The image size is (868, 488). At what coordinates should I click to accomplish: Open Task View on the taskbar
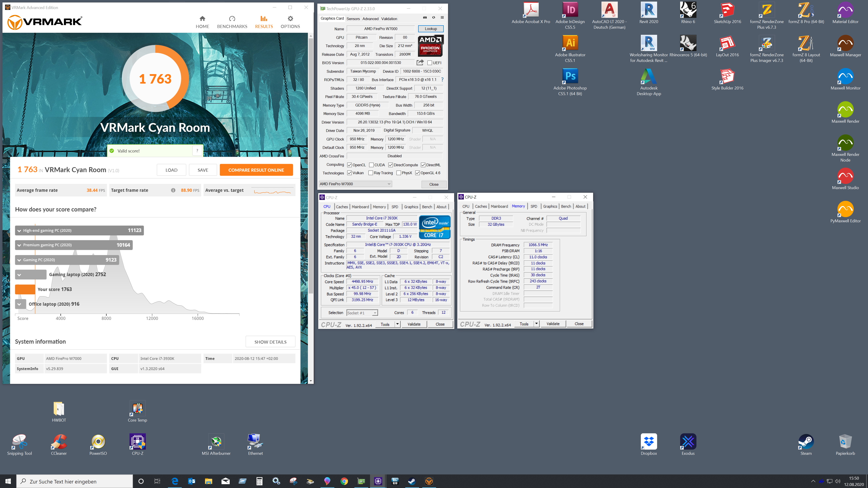[157, 482]
